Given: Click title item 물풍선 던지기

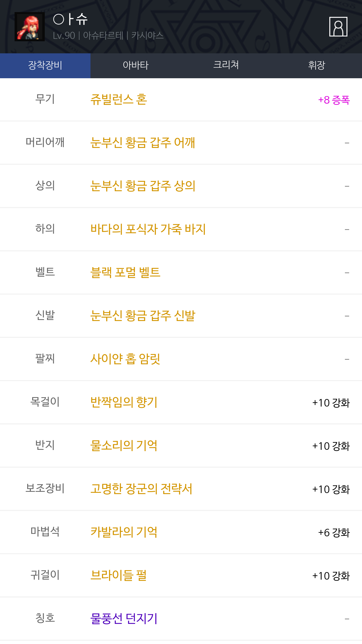Looking at the screenshot, I should (x=124, y=619).
